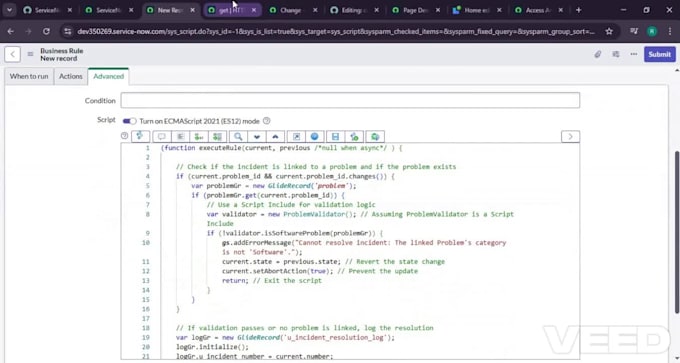Open attachments paperclip icon
The height and width of the screenshot is (363, 680).
coord(598,54)
